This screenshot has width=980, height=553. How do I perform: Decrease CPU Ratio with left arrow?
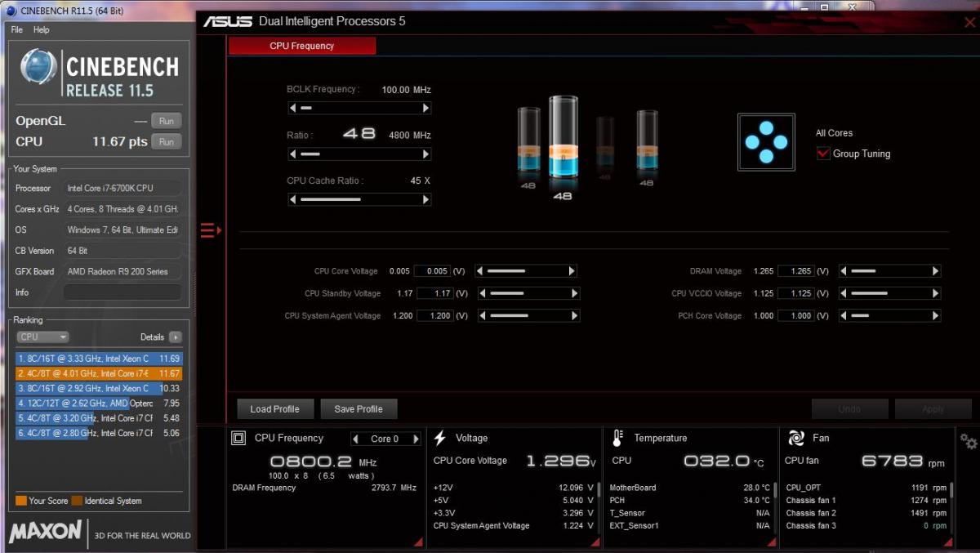click(x=293, y=154)
